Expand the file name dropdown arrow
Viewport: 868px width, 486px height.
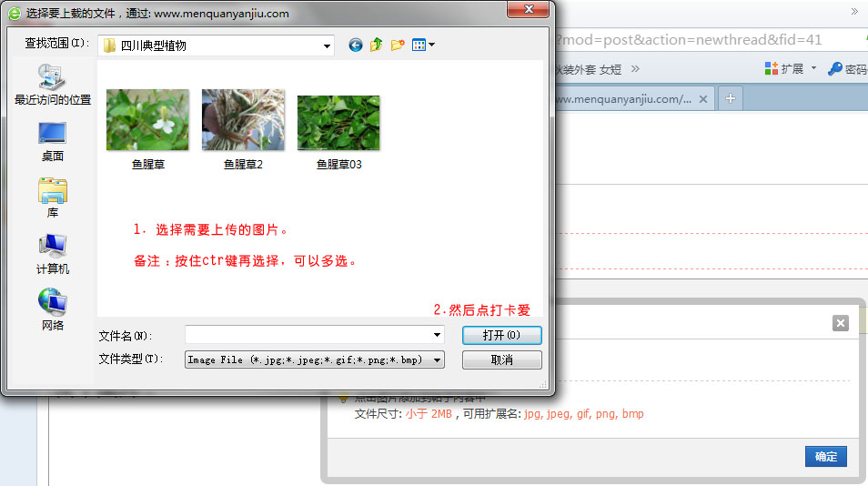pos(438,335)
